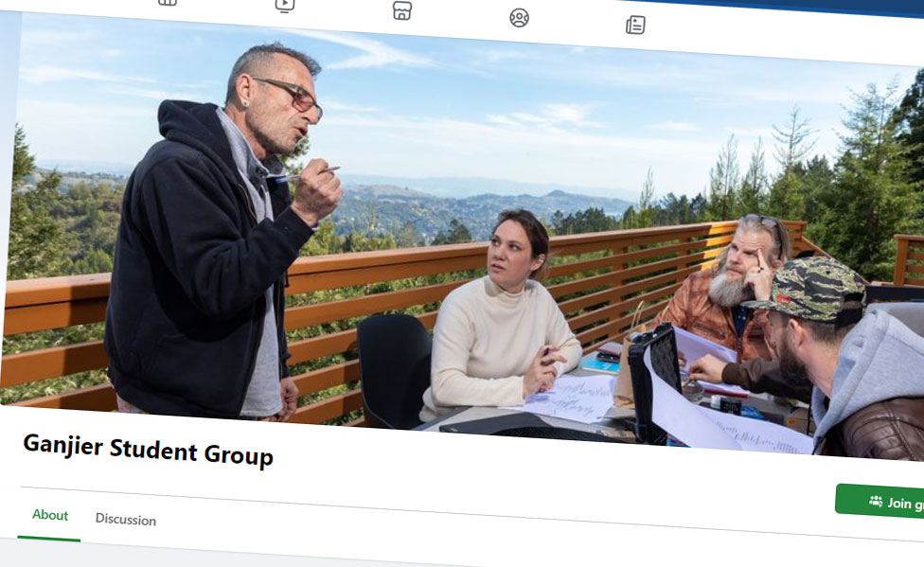924x567 pixels.
Task: Click the green Join group button
Action: tap(880, 502)
